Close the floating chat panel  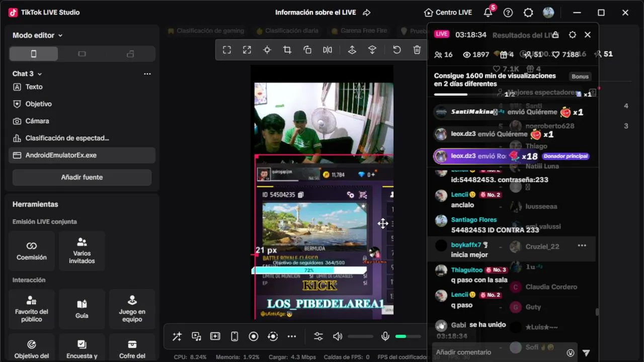[588, 35]
